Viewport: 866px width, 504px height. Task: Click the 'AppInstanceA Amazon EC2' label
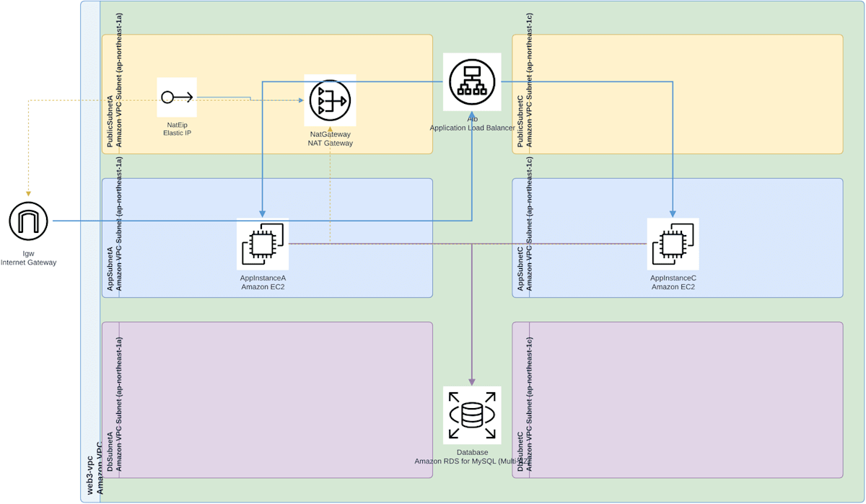[263, 282]
